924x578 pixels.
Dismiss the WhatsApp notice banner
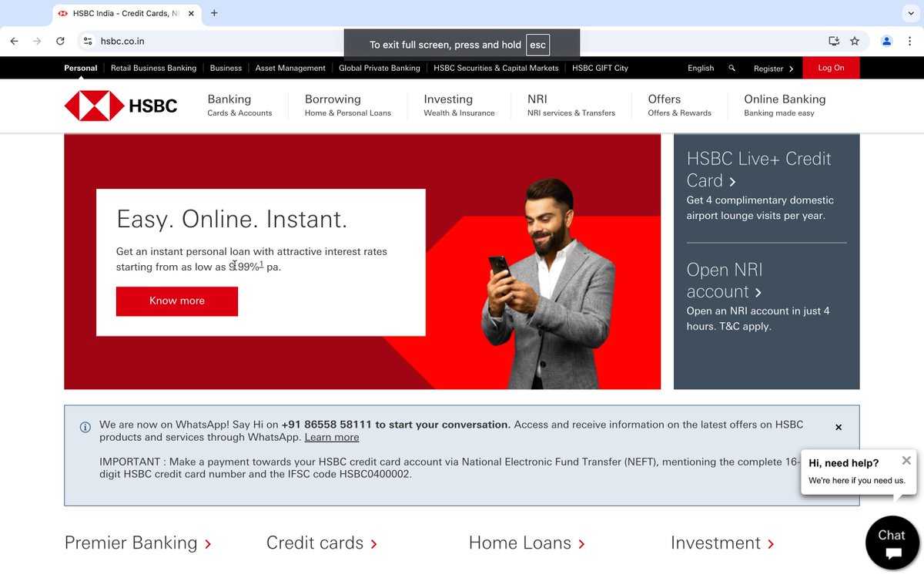click(x=839, y=427)
